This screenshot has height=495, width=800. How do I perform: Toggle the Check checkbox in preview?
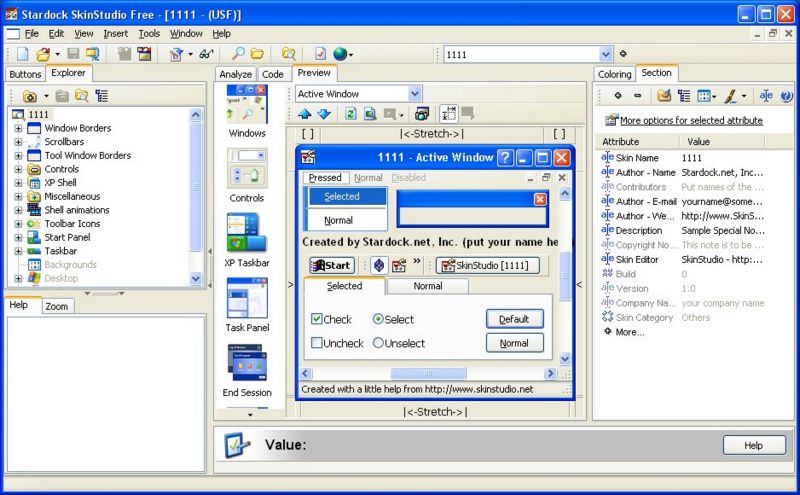coord(317,319)
